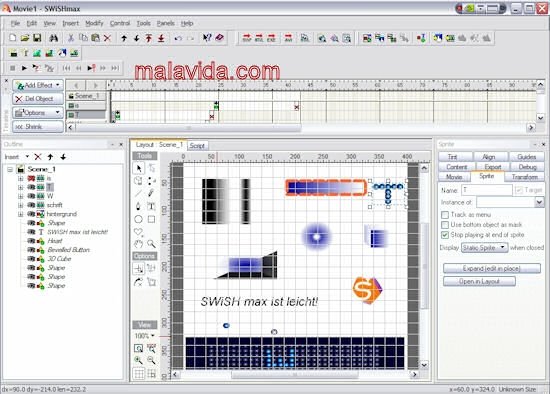This screenshot has height=394, width=550.
Task: Switch to the Tint tab
Action: click(x=453, y=157)
